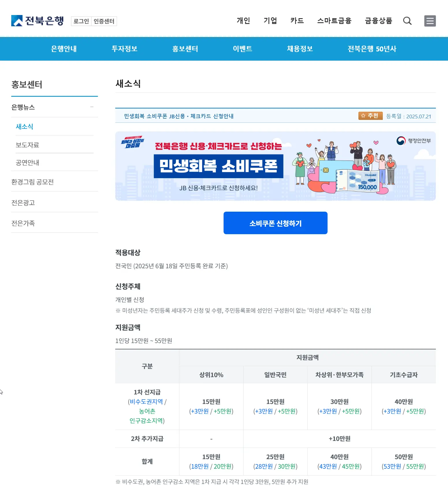Open the search magnifier icon

click(407, 21)
